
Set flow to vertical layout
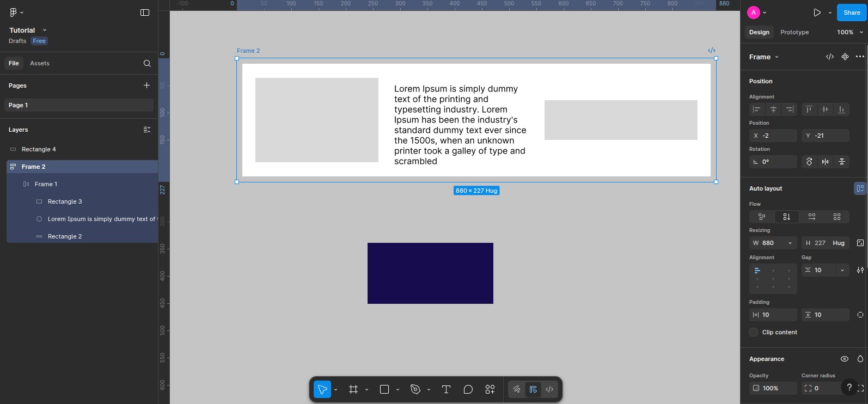point(787,217)
